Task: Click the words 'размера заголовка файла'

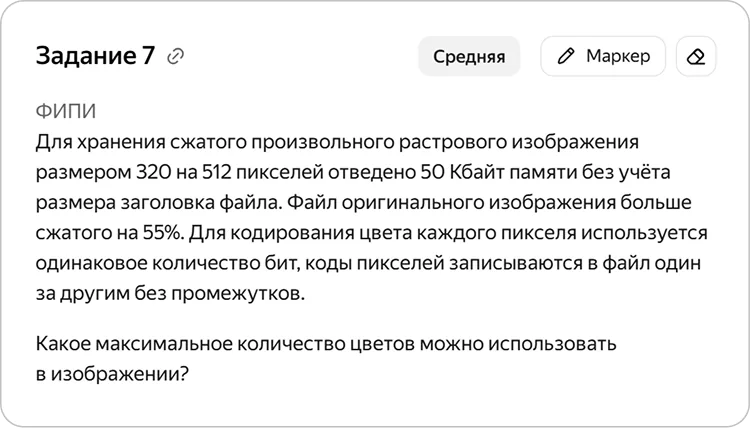Action: (x=159, y=203)
